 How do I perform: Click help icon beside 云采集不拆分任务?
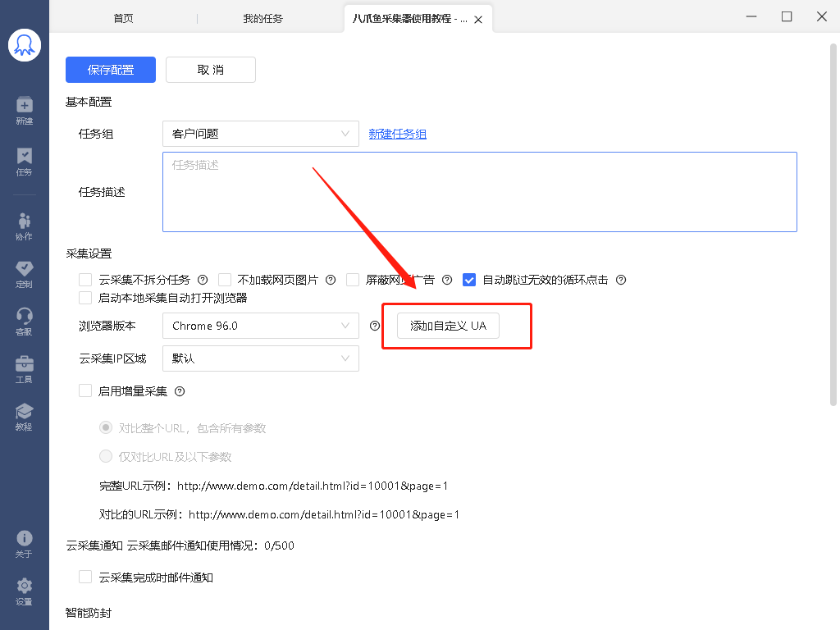point(203,280)
